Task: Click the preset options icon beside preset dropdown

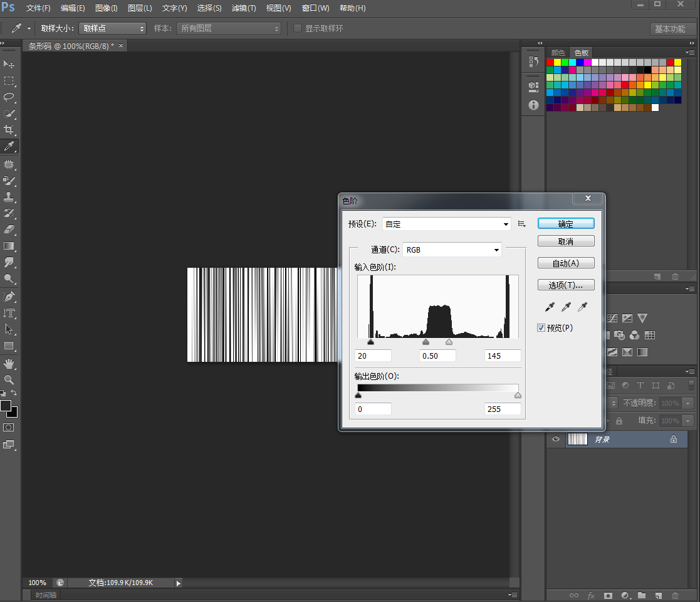Action: pyautogui.click(x=522, y=224)
